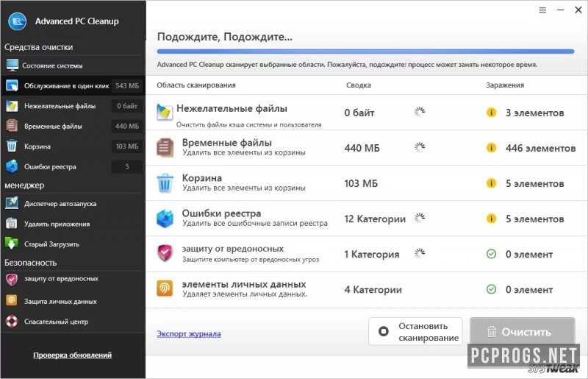Screen dimensions: 588x379
Task: Go to Удалить приложения in sidebar
Action: click(x=73, y=224)
